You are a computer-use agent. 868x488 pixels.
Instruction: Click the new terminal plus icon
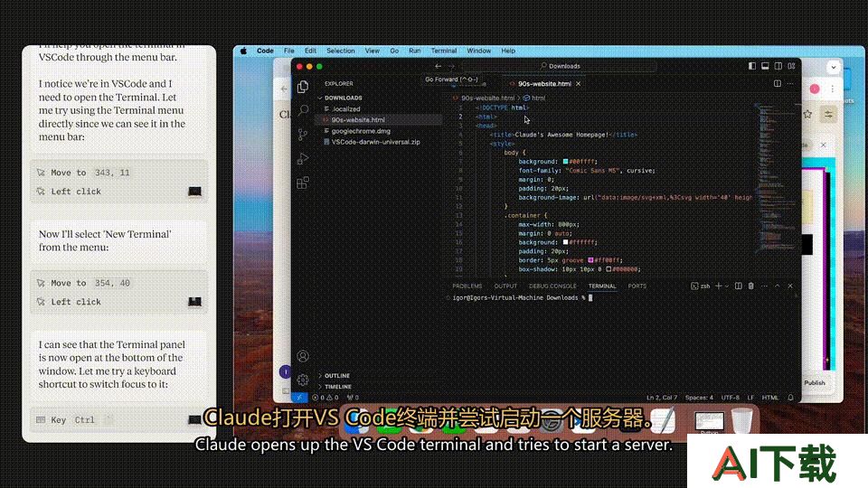pyautogui.click(x=718, y=286)
